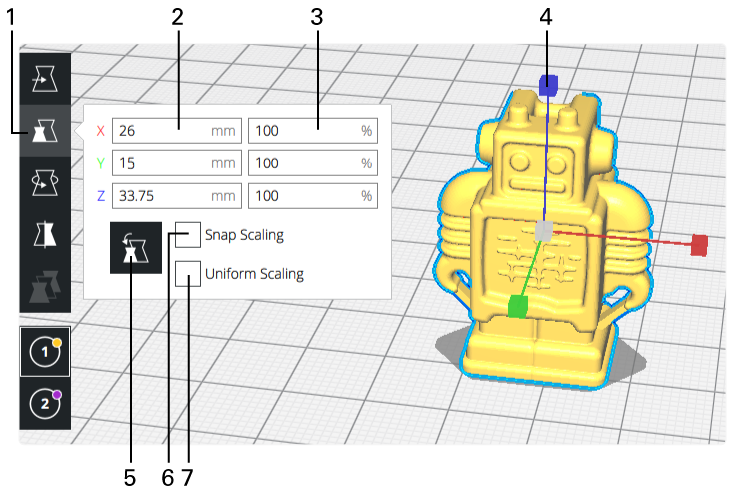Click the green Y-axis scale handle
730x495 pixels.
pos(518,306)
